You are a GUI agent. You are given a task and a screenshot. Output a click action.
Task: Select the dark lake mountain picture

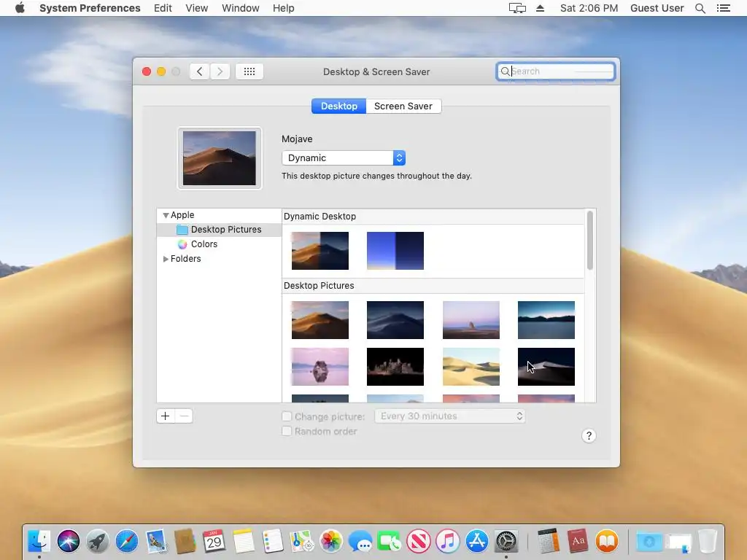point(546,320)
